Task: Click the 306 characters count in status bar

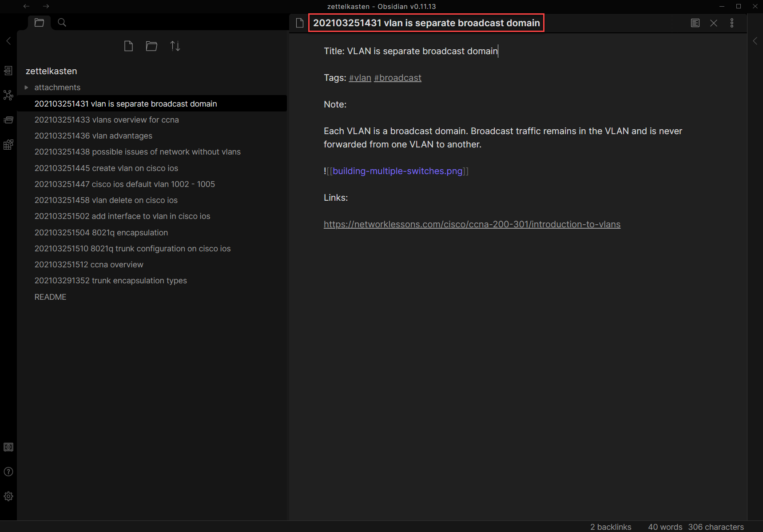Action: pos(716,527)
